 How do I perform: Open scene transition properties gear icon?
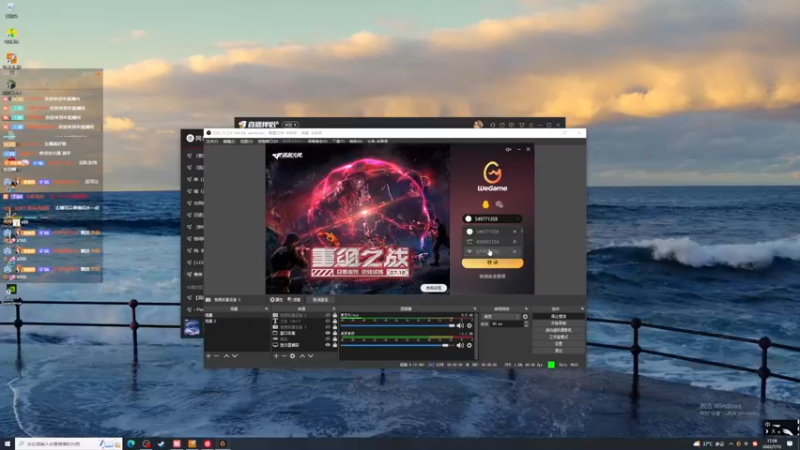click(x=525, y=317)
